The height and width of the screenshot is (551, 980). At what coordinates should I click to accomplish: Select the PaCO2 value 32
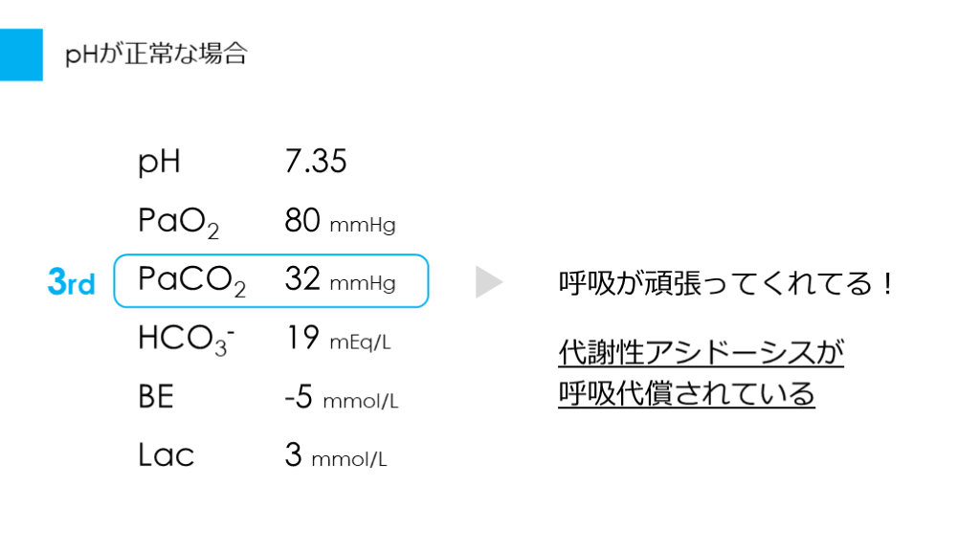[302, 280]
